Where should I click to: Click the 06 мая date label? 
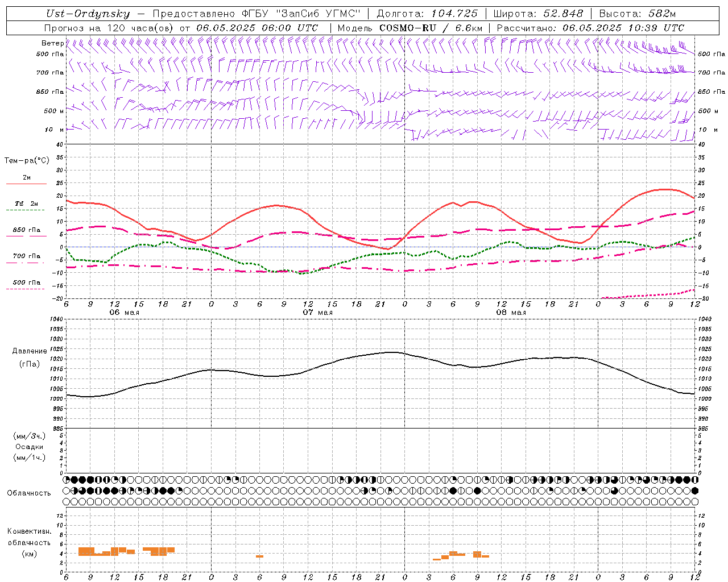tap(125, 313)
